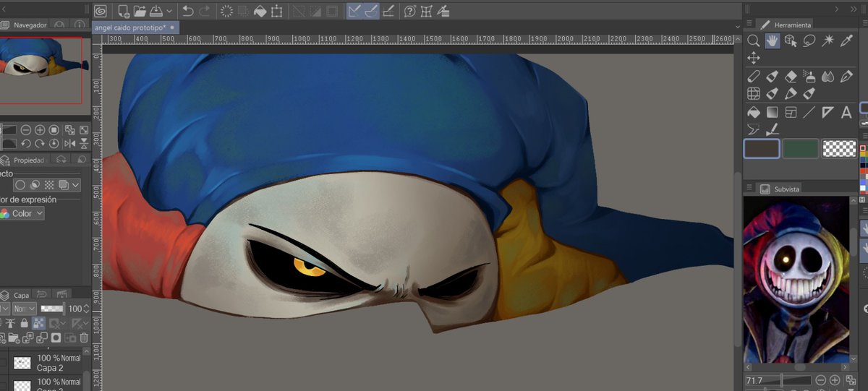Viewport: 868px width, 391px height.
Task: Select the Fill bucket tool
Action: click(753, 112)
